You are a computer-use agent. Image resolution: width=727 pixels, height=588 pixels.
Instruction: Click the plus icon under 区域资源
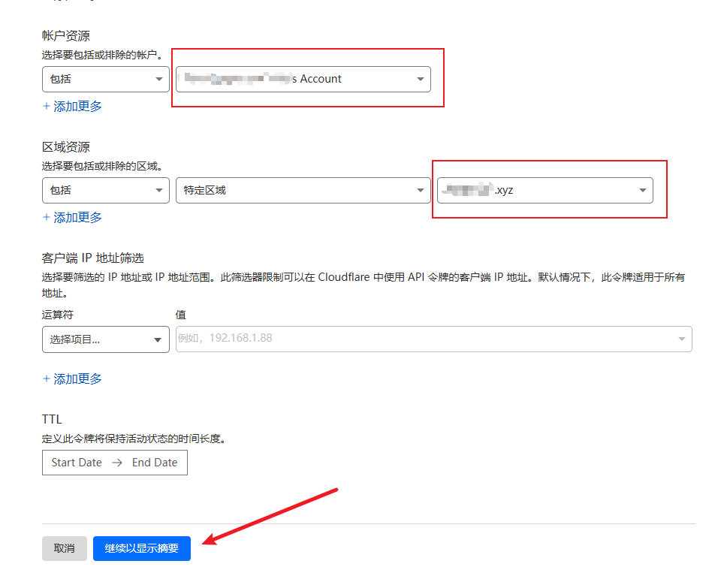(x=47, y=218)
